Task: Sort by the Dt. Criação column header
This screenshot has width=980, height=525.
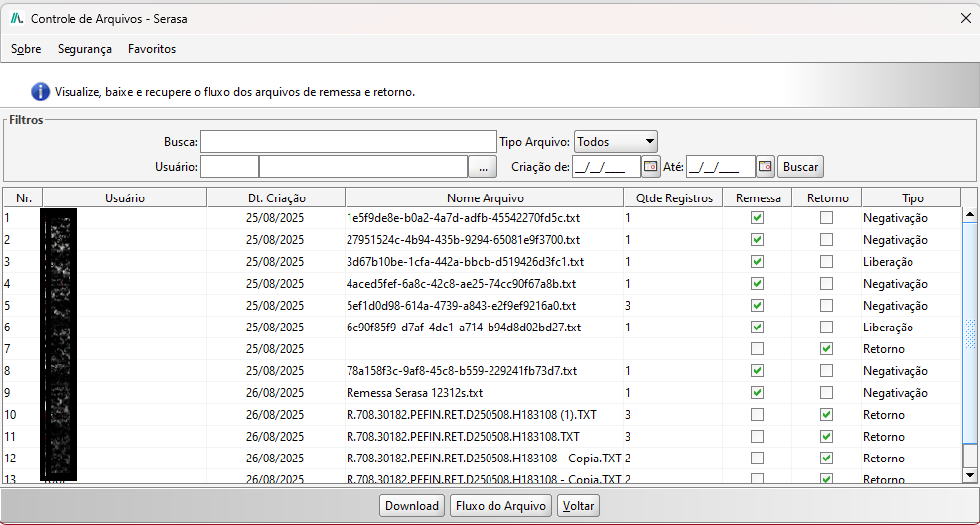Action: [x=276, y=198]
